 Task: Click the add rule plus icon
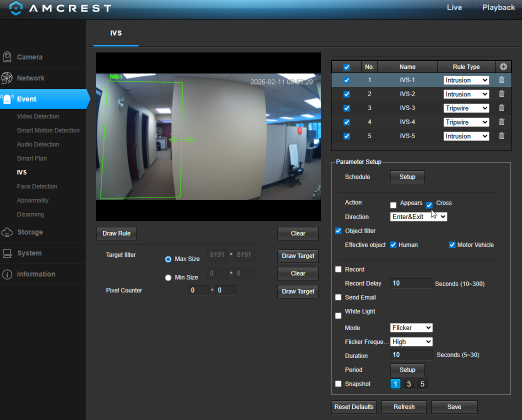[x=503, y=66]
